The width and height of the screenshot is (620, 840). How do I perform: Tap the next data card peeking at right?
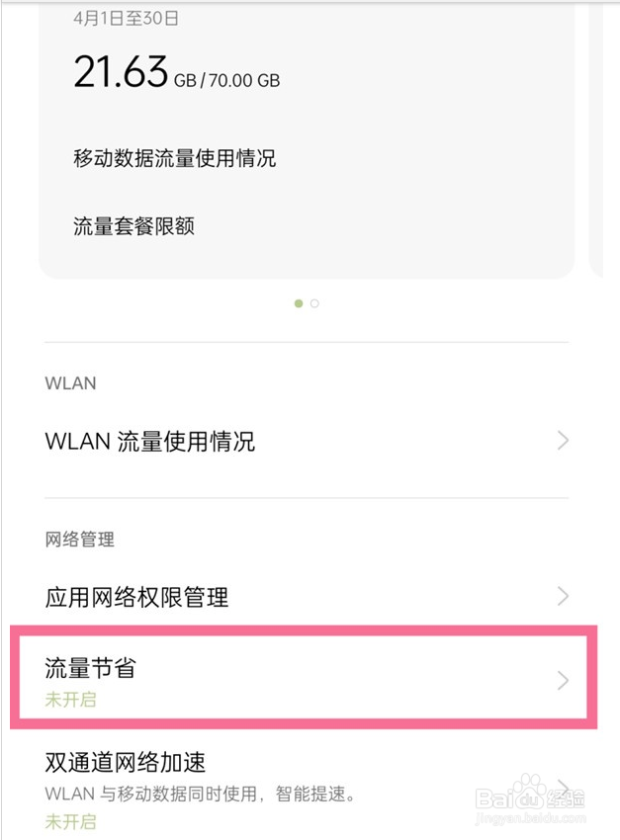pos(596,139)
